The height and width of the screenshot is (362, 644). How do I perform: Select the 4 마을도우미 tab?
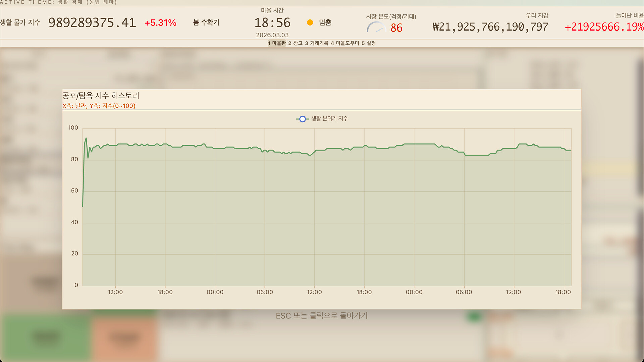pyautogui.click(x=345, y=43)
